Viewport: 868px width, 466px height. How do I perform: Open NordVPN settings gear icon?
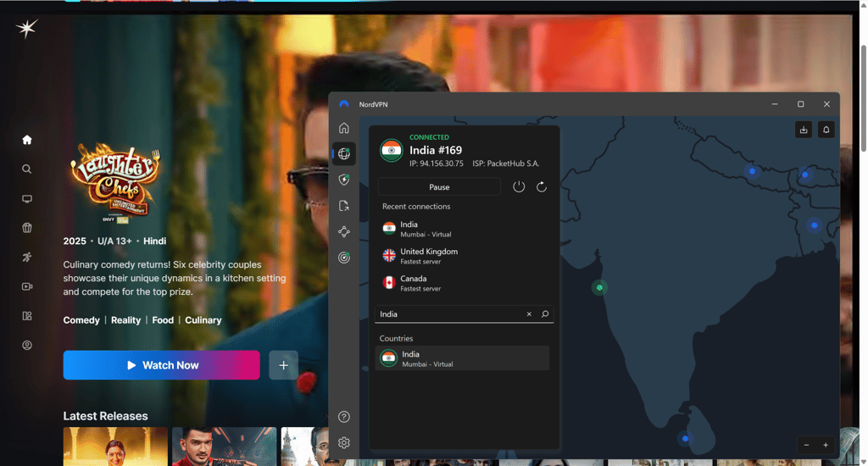point(344,443)
